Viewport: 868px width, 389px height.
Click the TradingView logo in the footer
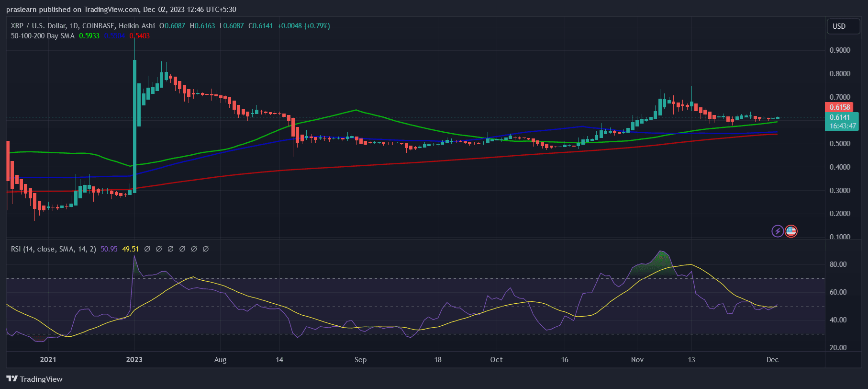[12, 379]
